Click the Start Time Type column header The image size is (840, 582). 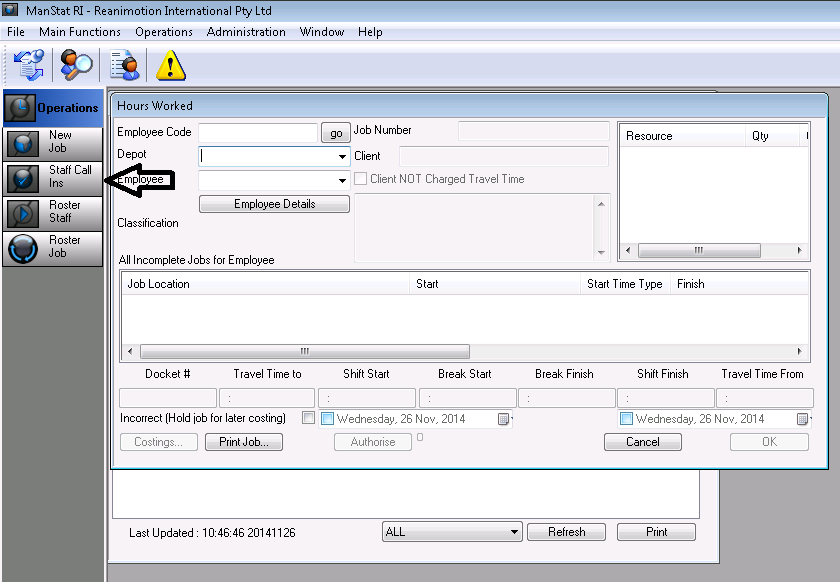(x=626, y=284)
